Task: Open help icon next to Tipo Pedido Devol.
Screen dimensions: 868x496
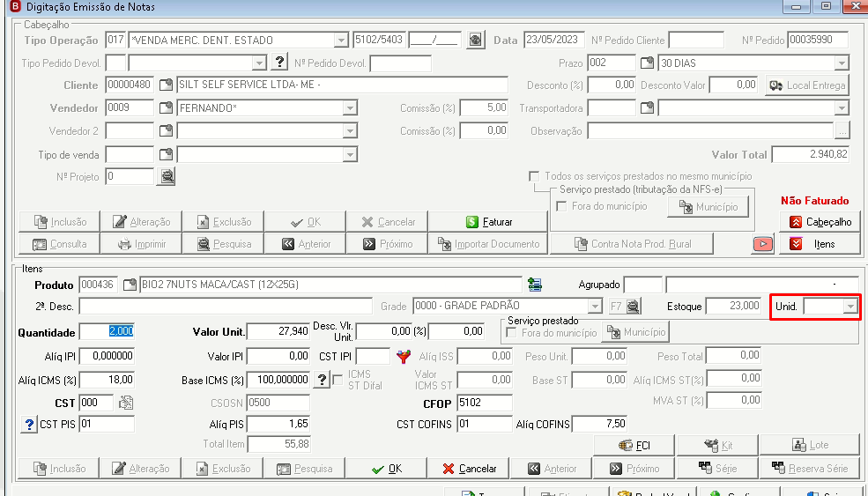Action: point(279,62)
